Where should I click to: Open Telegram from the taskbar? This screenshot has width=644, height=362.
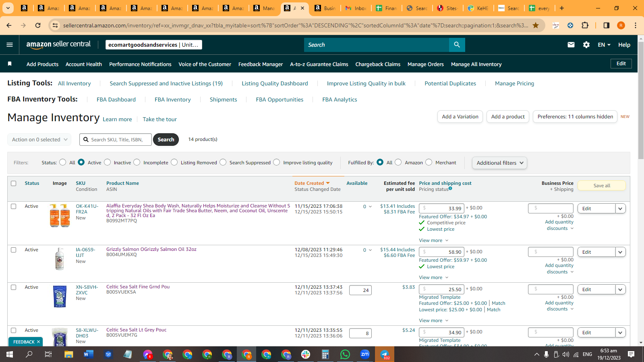pos(385,354)
